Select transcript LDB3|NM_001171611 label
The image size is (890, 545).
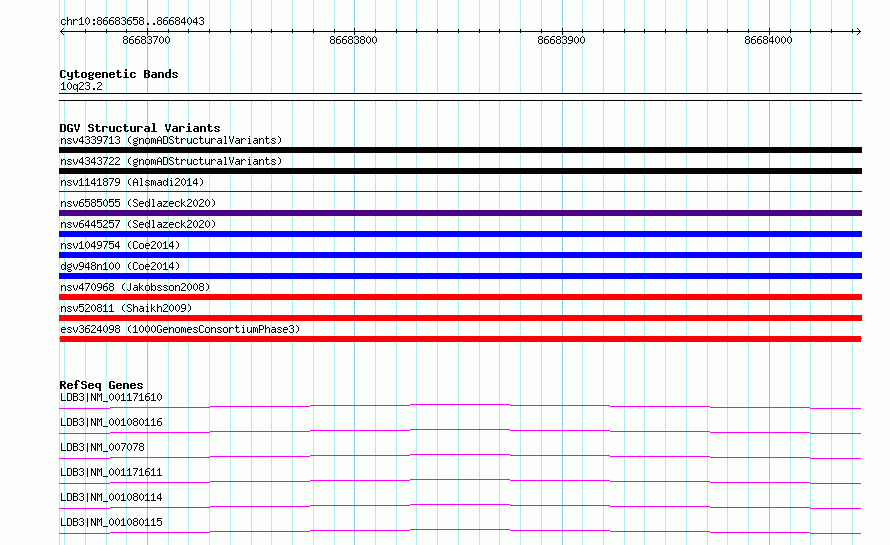click(x=111, y=472)
